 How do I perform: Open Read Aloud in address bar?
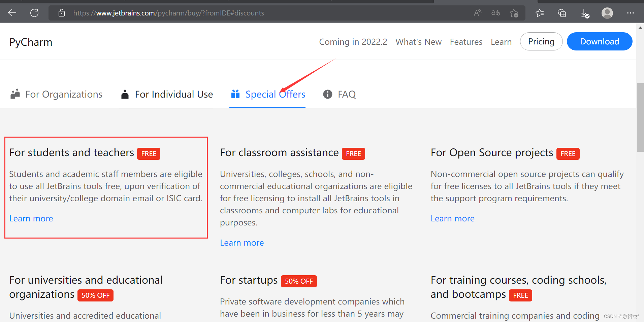pyautogui.click(x=477, y=13)
